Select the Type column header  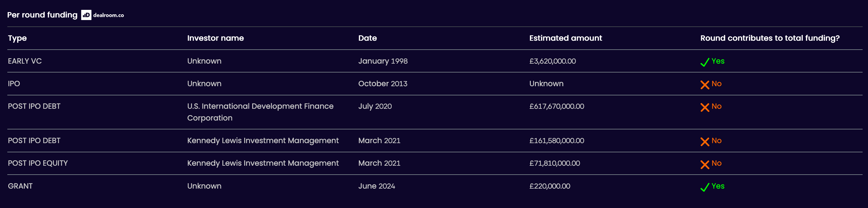point(17,38)
